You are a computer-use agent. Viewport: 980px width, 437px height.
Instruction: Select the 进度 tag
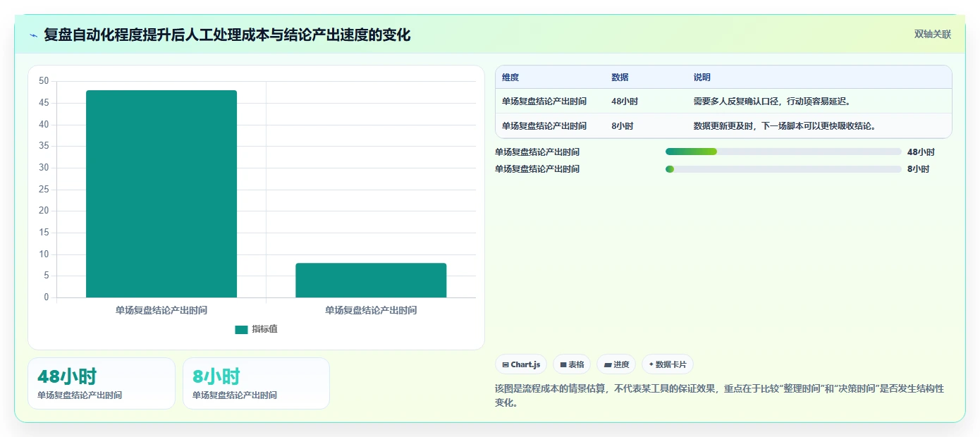point(616,364)
